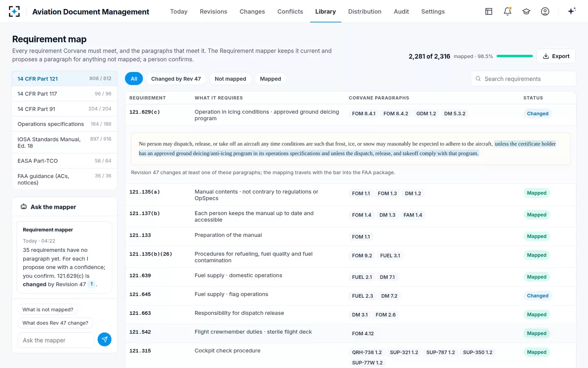Click the Search requirements field

pos(523,79)
